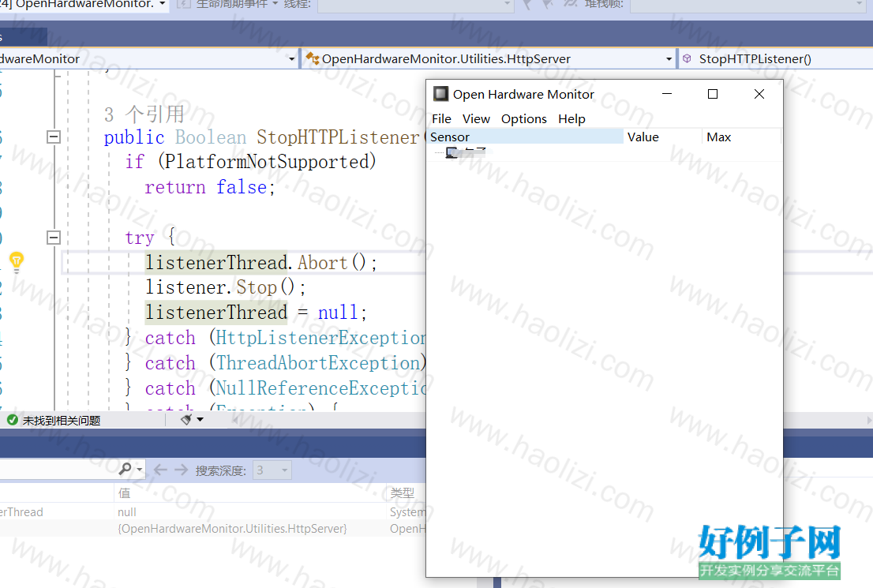Select the 'null' value cell
Viewport: 873px width, 588px height.
pyautogui.click(x=127, y=511)
